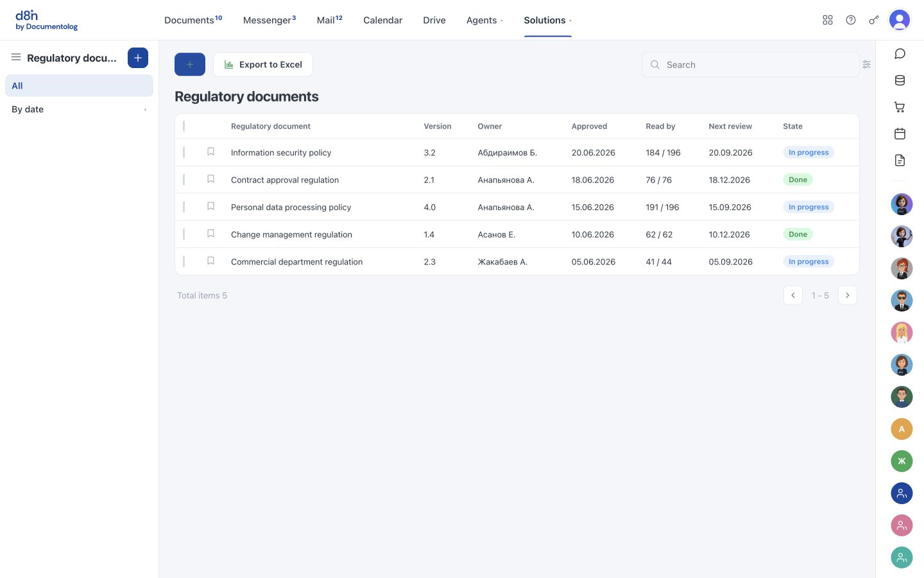
Task: Click owner 'Жакабаев А.' cell
Action: pos(502,262)
